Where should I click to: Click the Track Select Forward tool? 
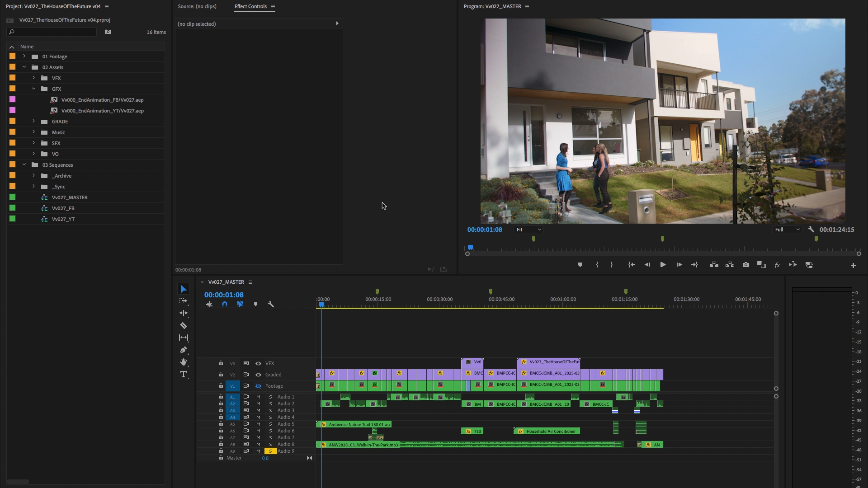pos(183,301)
